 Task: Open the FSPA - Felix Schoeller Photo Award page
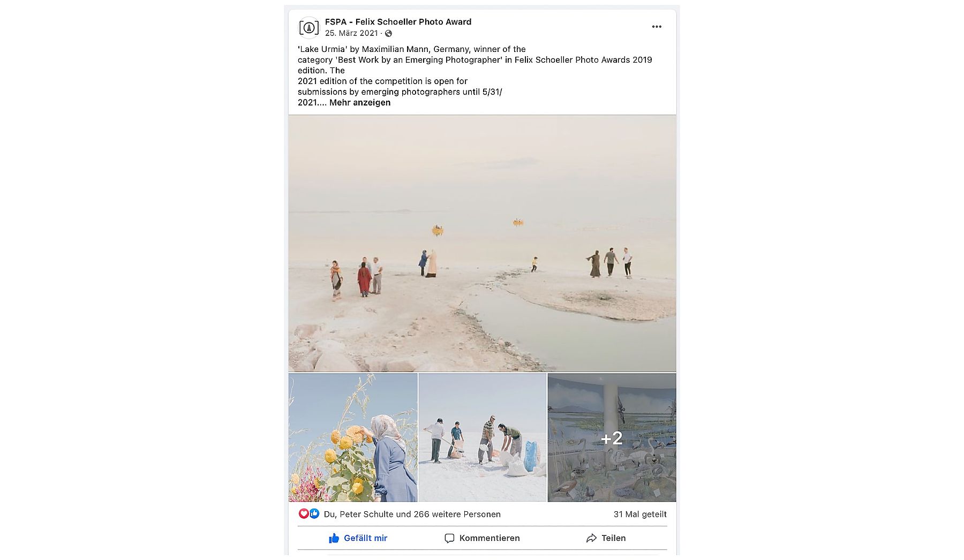(x=398, y=22)
